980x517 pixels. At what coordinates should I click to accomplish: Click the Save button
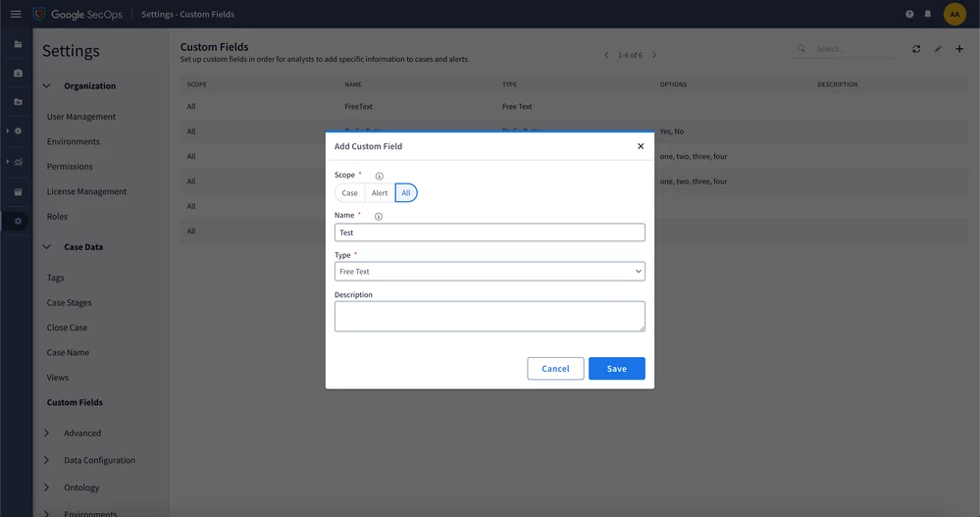point(616,369)
